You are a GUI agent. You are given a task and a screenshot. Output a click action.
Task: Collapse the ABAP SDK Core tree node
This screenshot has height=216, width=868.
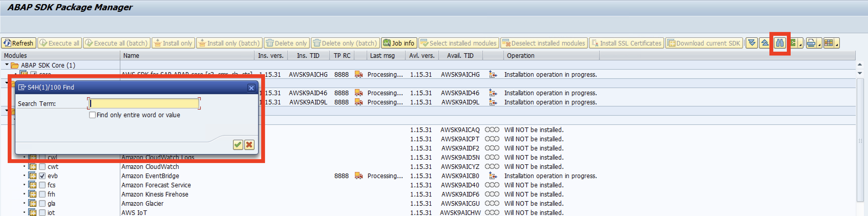[7, 64]
